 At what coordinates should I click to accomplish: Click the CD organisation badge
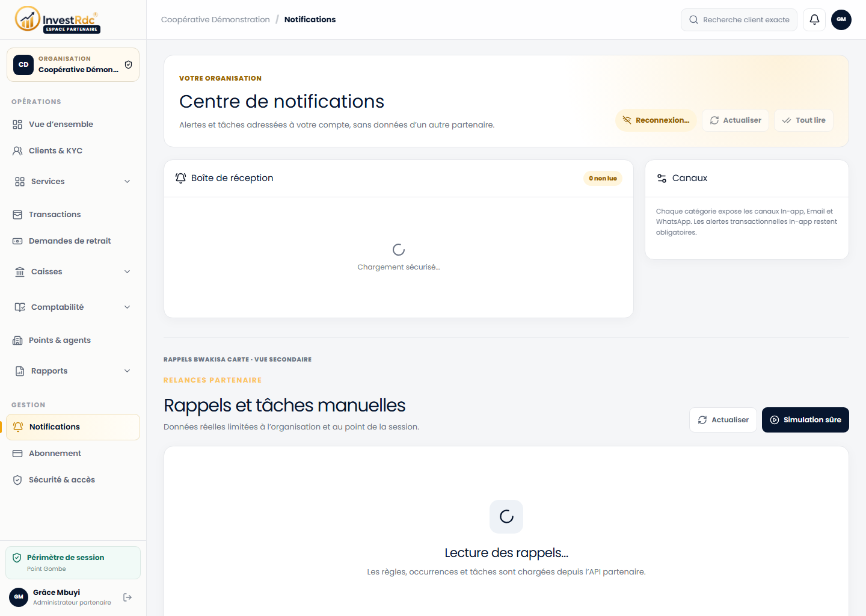click(x=23, y=64)
